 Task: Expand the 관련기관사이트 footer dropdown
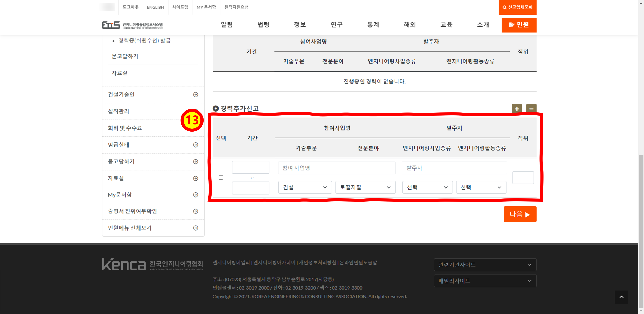click(485, 265)
